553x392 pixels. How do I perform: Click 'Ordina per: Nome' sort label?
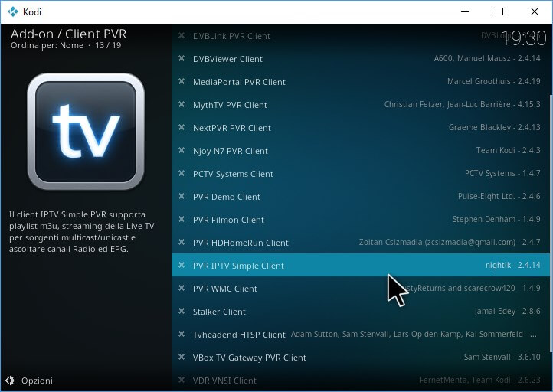47,45
